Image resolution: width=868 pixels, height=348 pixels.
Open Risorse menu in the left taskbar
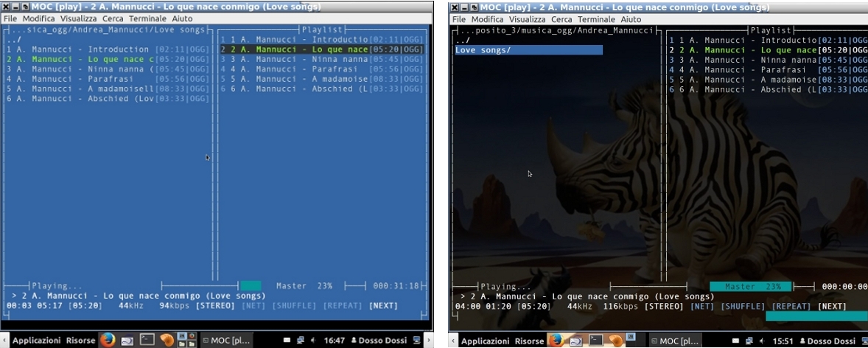tap(81, 340)
